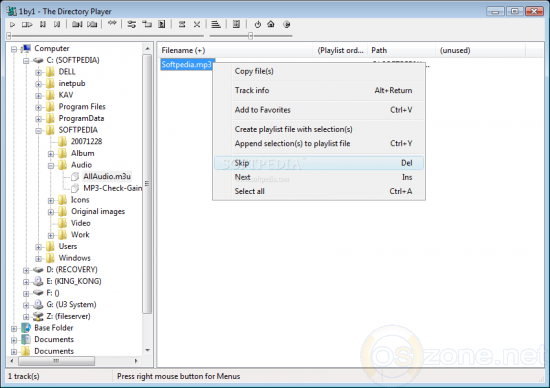Select AllAudio.m3u in the tree
Viewport: 550px width, 388px height.
(x=107, y=176)
